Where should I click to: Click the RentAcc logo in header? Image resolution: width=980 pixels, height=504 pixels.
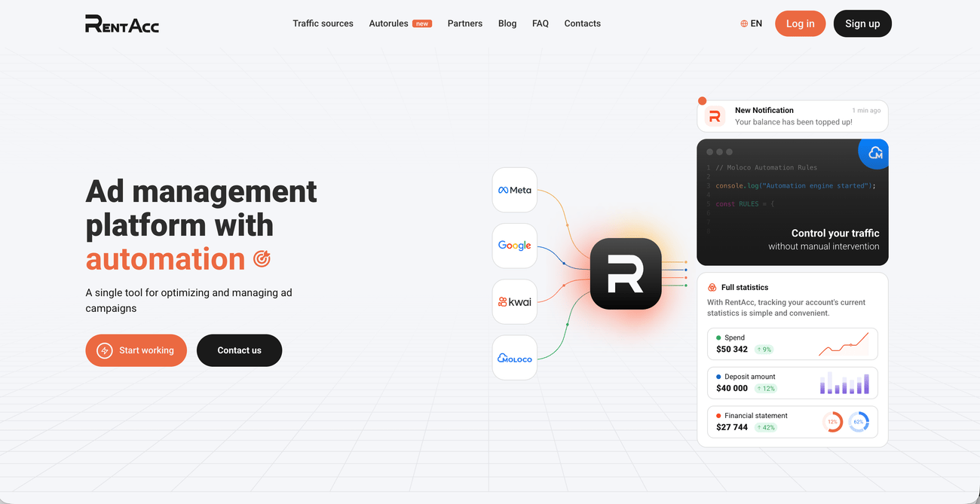[122, 23]
